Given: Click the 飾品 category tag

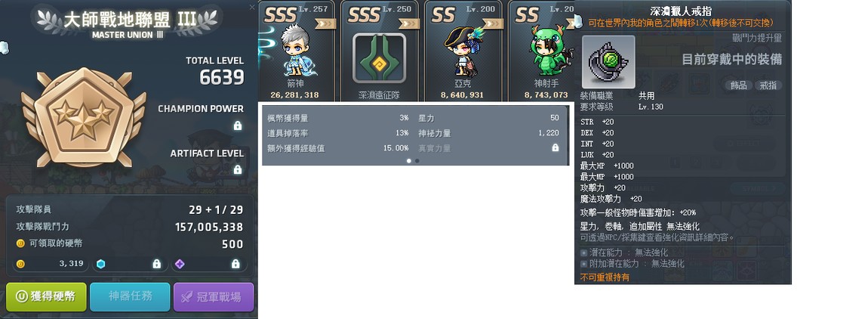Looking at the screenshot, I should click(x=738, y=85).
